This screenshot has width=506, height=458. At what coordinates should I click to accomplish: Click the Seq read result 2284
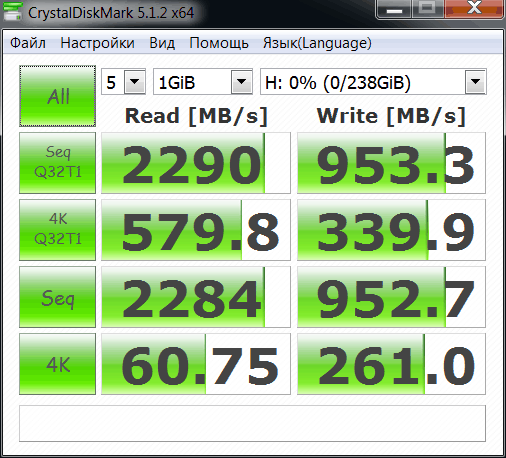(196, 297)
